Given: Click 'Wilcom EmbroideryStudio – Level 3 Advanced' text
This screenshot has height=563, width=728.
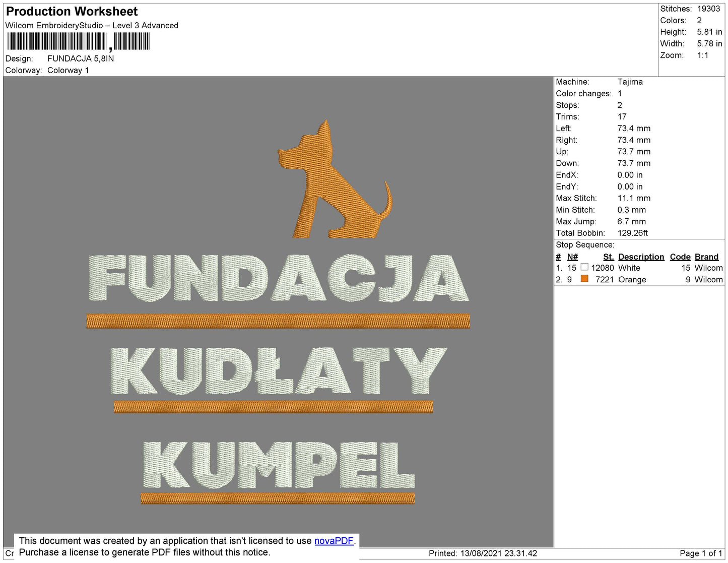Looking at the screenshot, I should point(92,26).
